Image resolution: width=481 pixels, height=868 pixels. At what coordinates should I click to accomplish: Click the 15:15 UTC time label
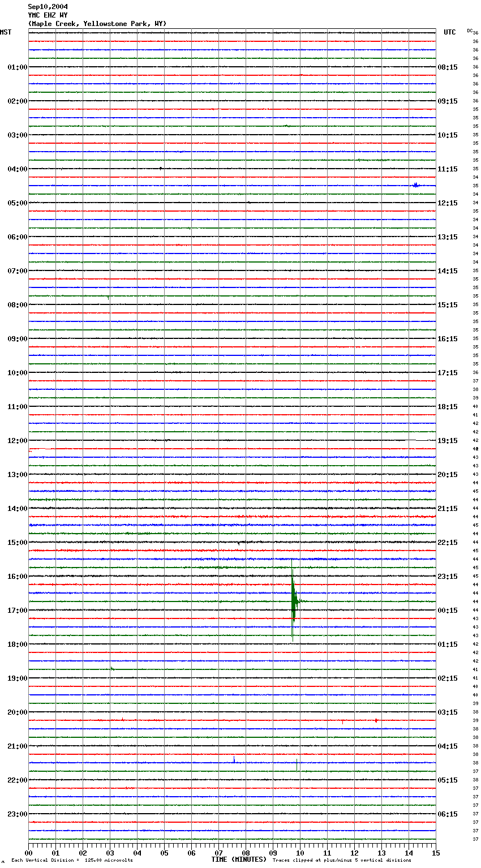click(448, 305)
